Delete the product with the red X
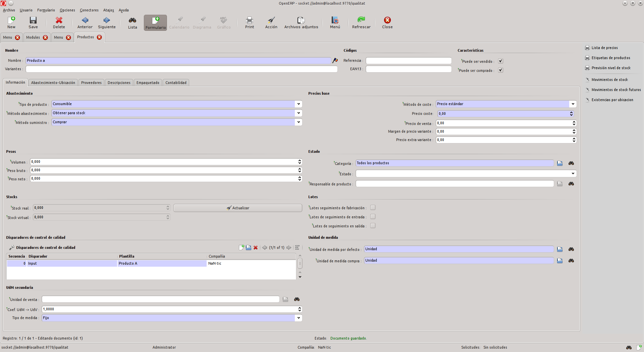Viewport: 644px width, 352px height. tap(59, 23)
